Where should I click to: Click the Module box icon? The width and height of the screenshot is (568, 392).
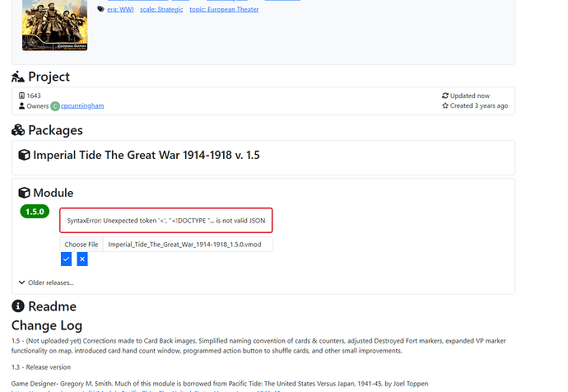pos(24,193)
